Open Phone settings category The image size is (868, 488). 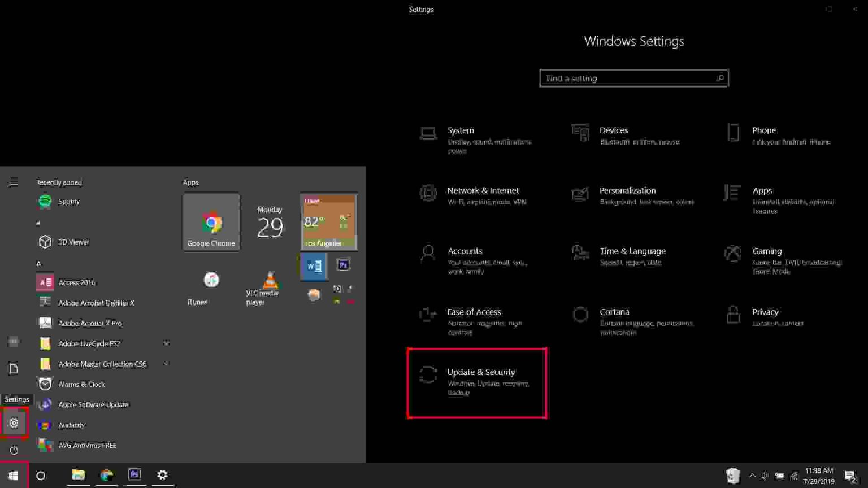[780, 136]
